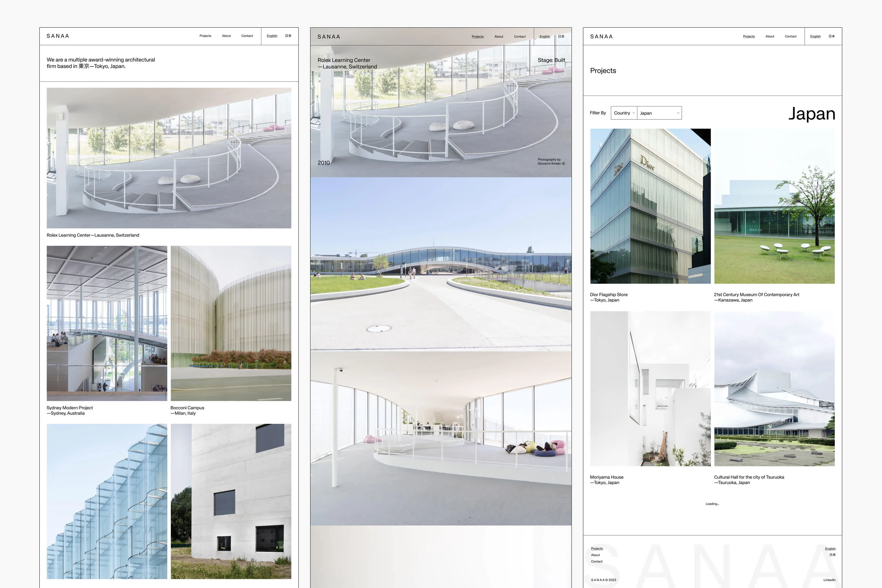
Task: Click the SANAA logo in the left page header
Action: tap(58, 36)
